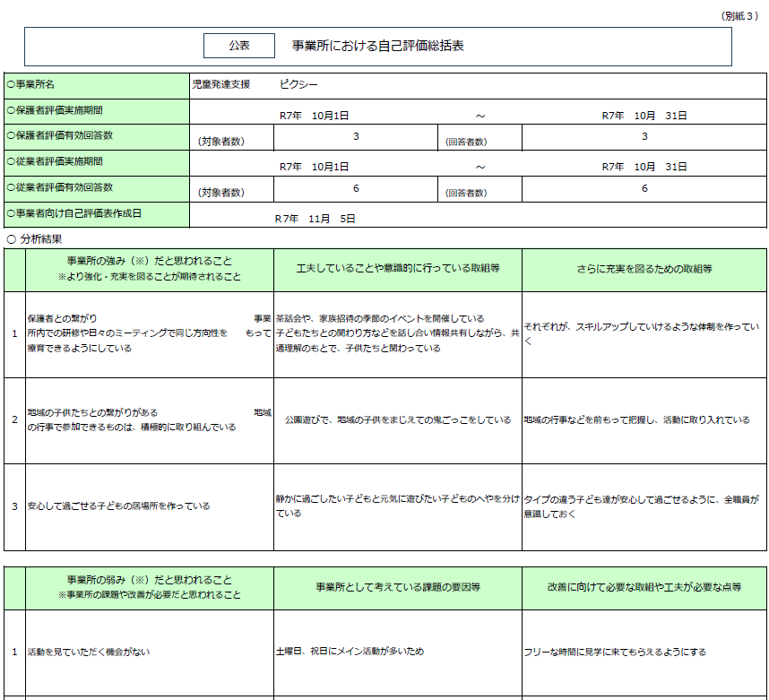Click the (別紙3) label at the top
Image resolution: width=769 pixels, height=700 pixels.
point(739,16)
